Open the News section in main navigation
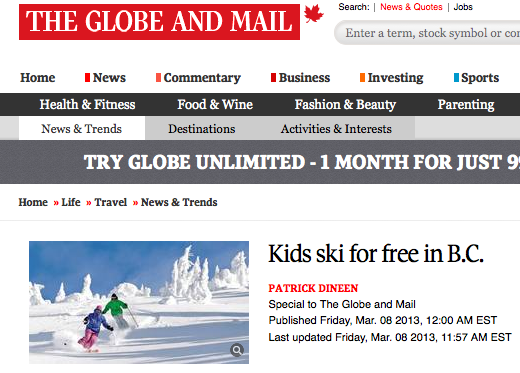Screen dimensions: 520x373 (x=106, y=78)
